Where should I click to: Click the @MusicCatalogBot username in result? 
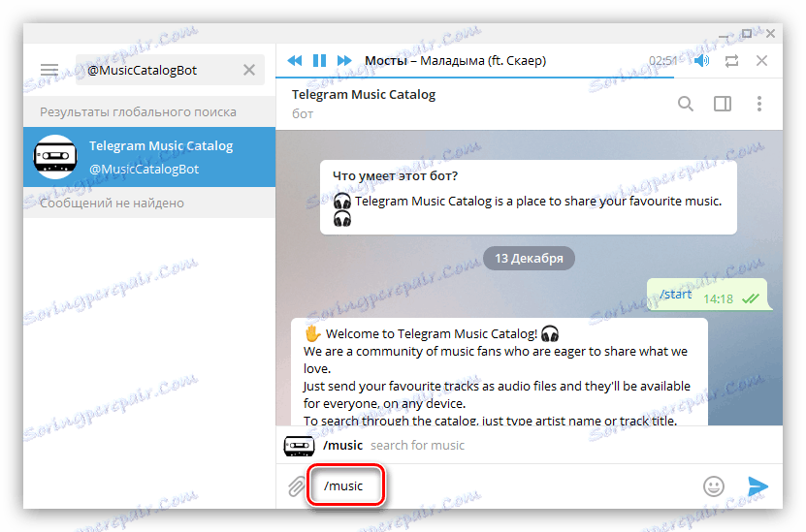coord(144,169)
